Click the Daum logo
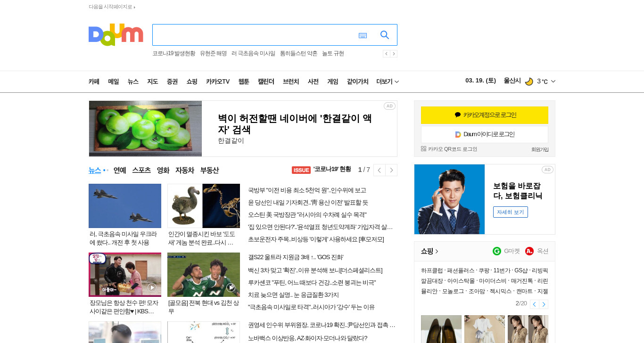 pos(116,35)
